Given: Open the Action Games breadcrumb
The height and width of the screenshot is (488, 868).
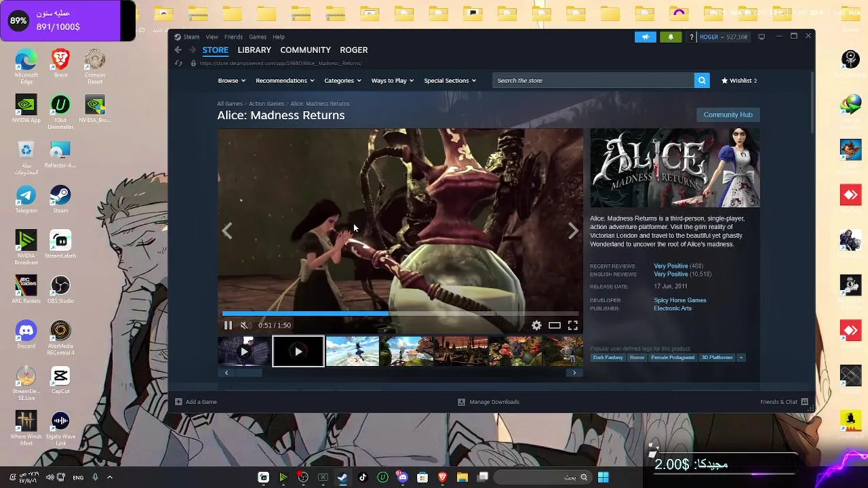Looking at the screenshot, I should point(266,104).
